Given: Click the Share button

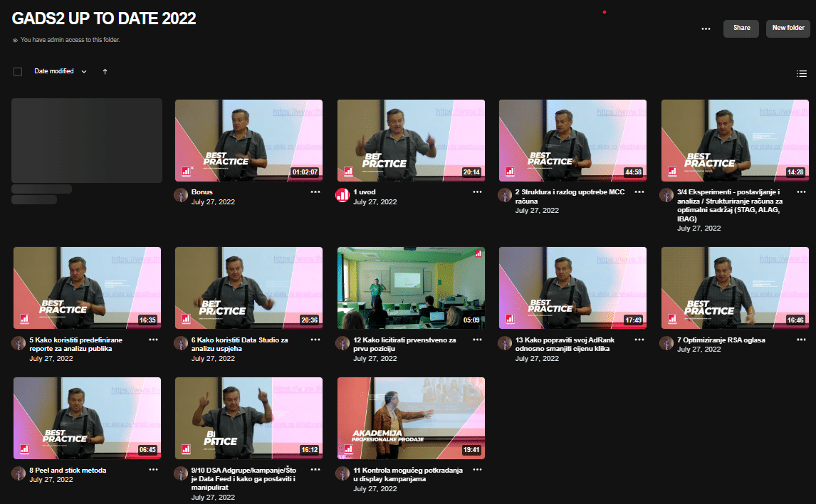Looking at the screenshot, I should point(741,28).
